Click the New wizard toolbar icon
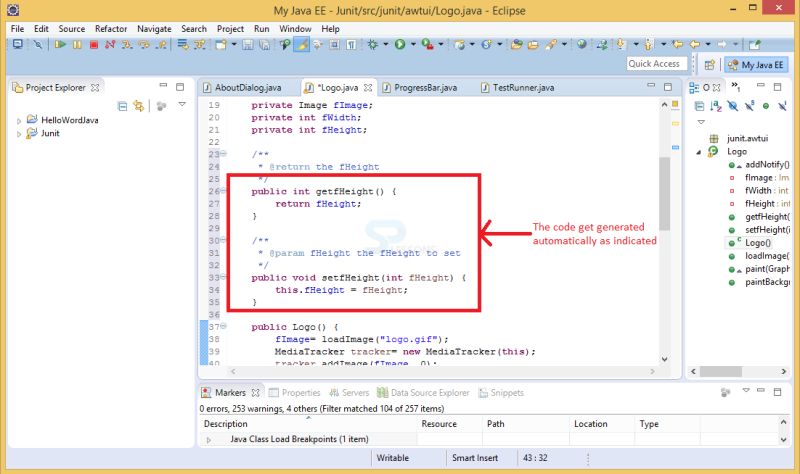Viewport: 800px width, 474px height. pyautogui.click(x=221, y=44)
